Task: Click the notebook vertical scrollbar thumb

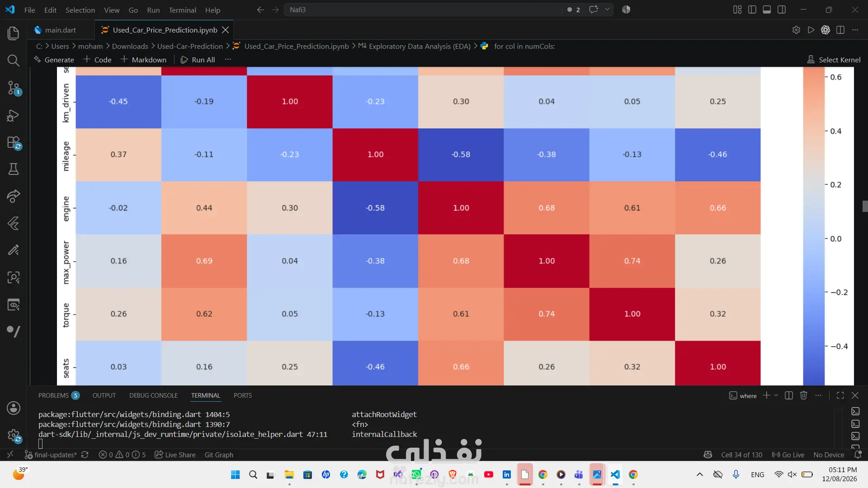Action: [865, 206]
